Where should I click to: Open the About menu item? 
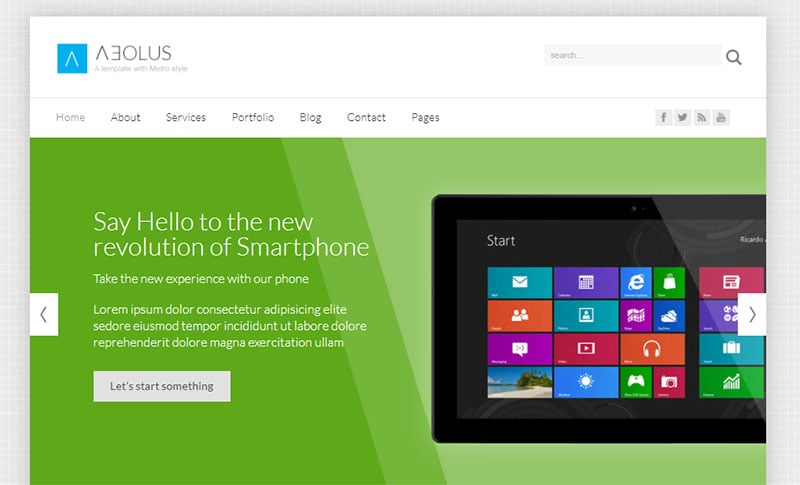(x=126, y=117)
